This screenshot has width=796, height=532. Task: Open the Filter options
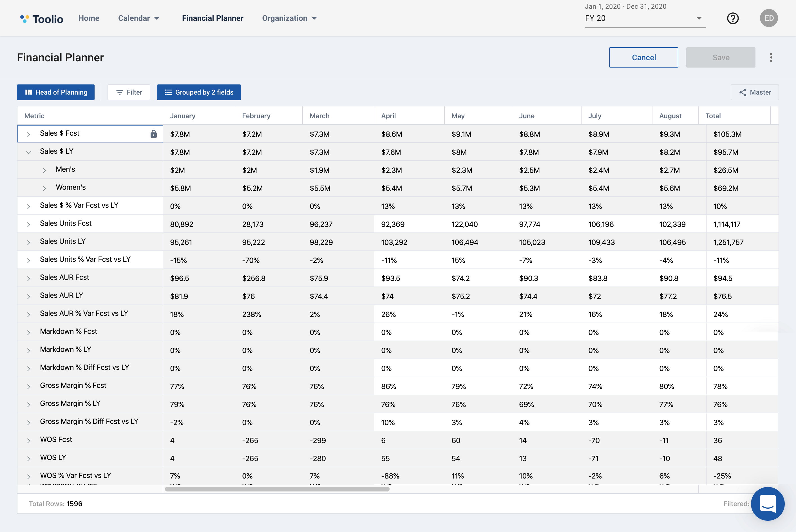tap(129, 92)
